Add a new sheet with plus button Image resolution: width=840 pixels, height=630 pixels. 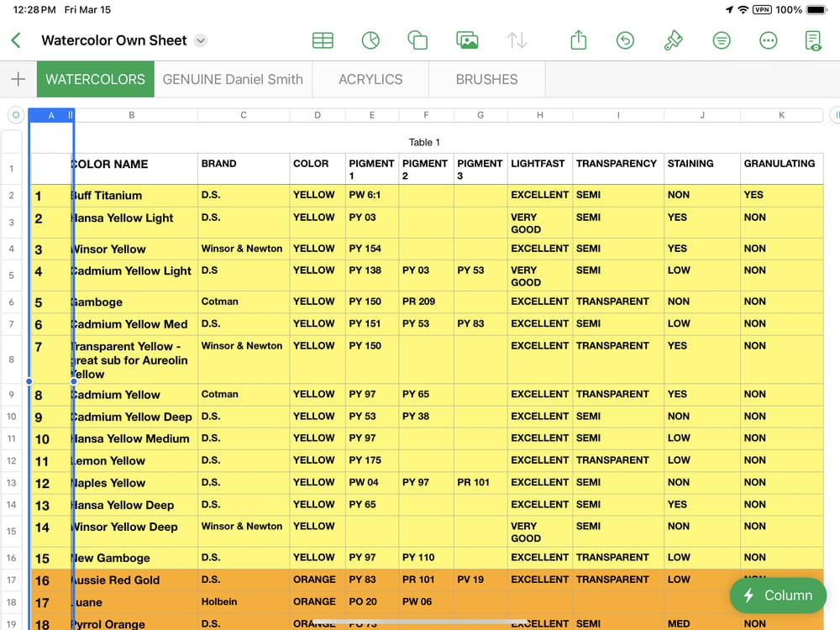point(18,79)
